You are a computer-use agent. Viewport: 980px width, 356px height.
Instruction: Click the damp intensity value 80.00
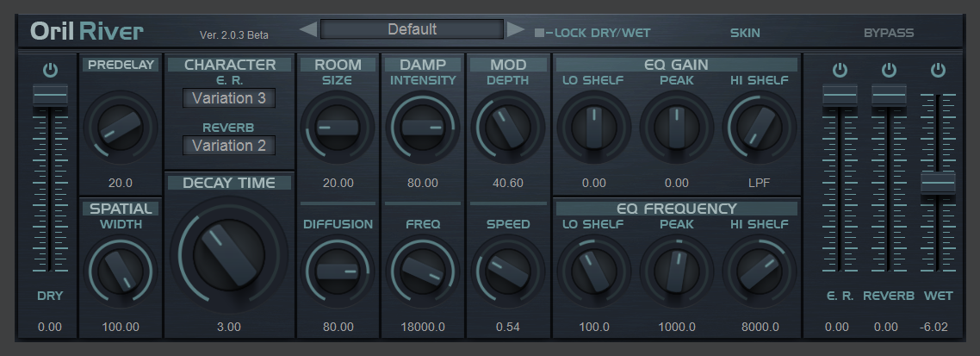point(423,184)
